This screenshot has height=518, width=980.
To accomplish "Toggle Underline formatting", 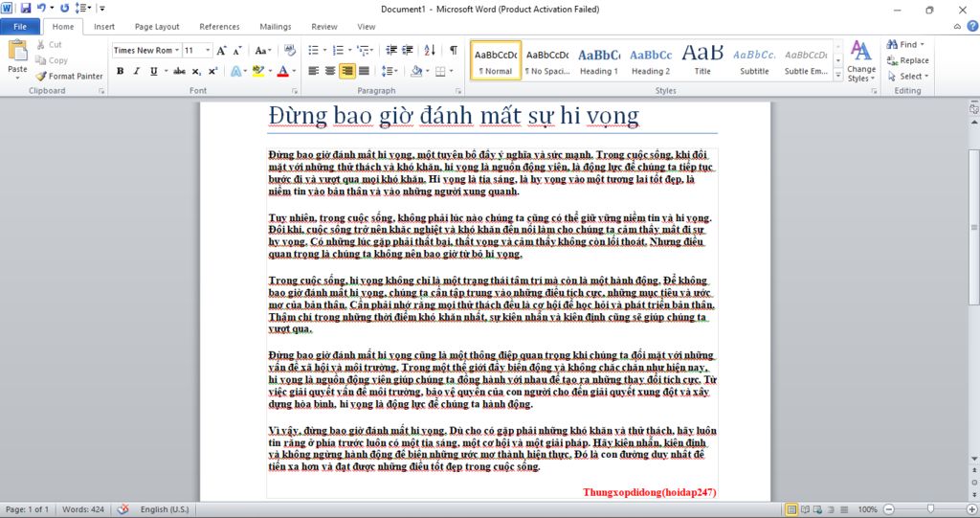I will pos(153,71).
